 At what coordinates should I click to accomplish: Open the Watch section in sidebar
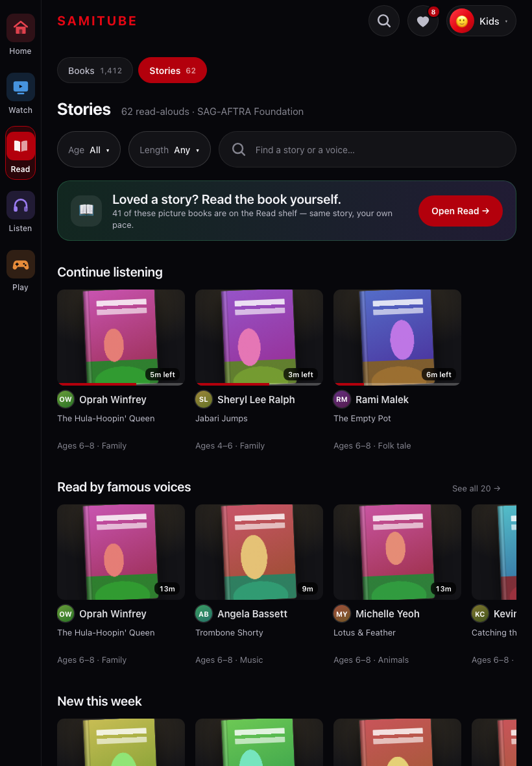21,94
